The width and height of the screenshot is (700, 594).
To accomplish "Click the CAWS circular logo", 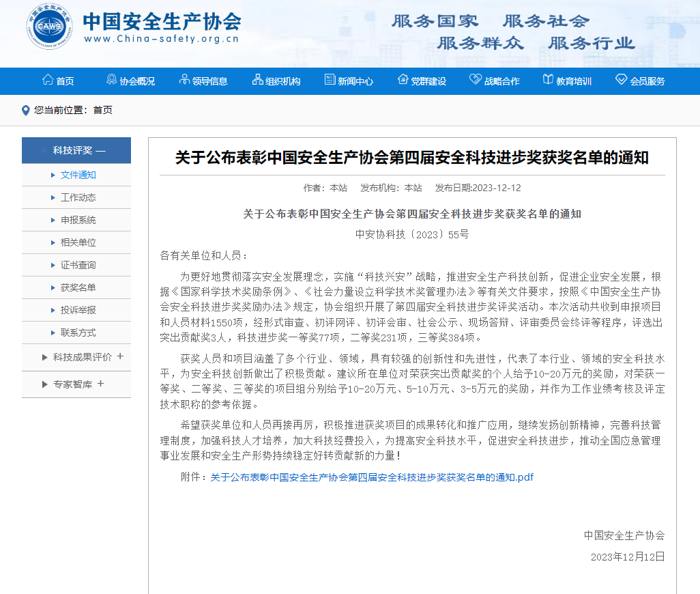I will click(49, 27).
